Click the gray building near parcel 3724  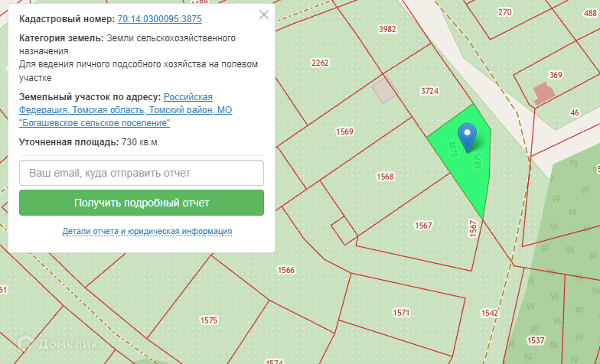[384, 90]
